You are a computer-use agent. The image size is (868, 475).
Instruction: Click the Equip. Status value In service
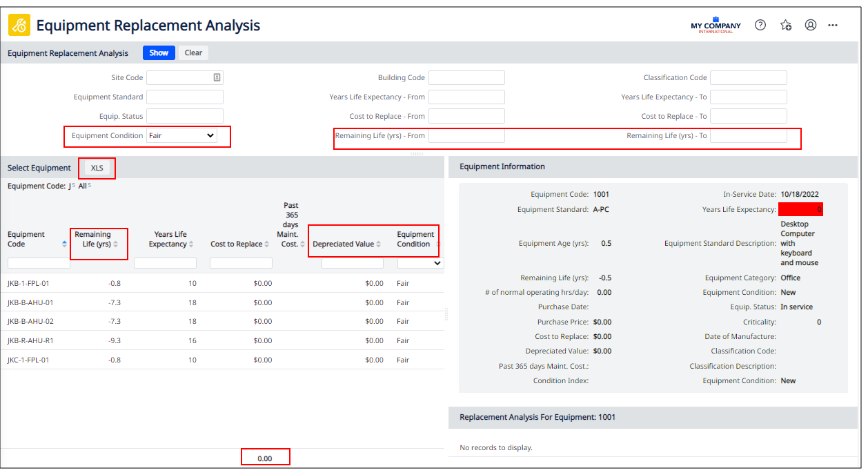pyautogui.click(x=797, y=307)
